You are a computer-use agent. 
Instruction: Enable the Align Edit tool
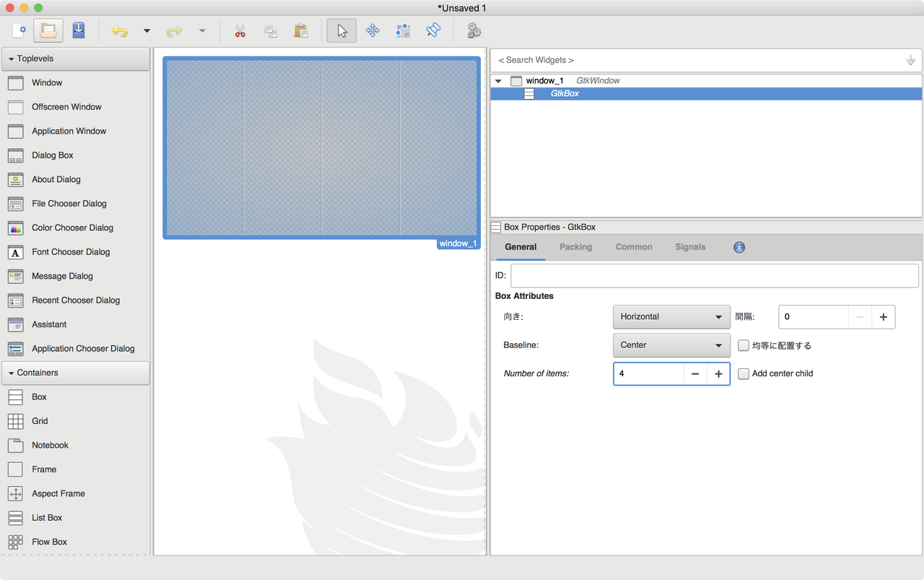tap(432, 30)
